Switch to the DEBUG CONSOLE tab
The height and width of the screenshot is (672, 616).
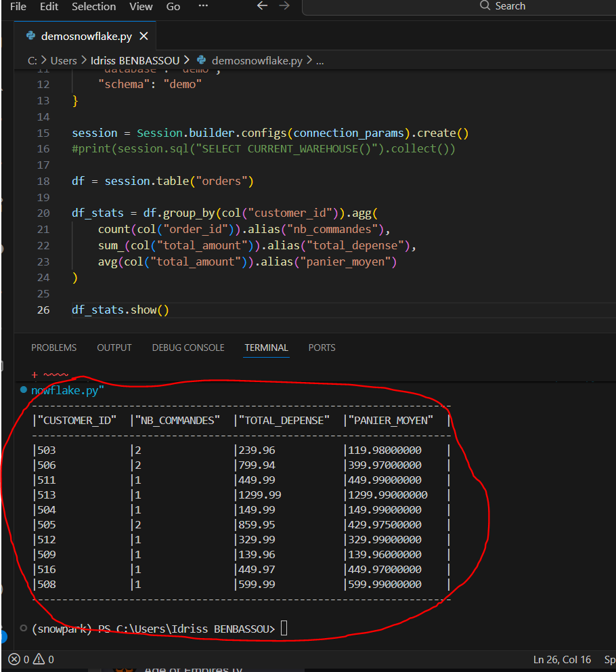point(188,348)
